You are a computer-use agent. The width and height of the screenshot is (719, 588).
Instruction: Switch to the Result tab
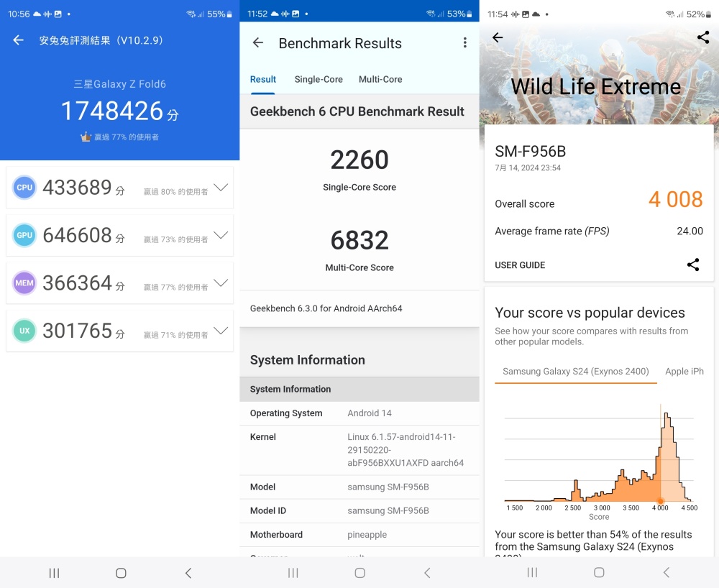(262, 79)
